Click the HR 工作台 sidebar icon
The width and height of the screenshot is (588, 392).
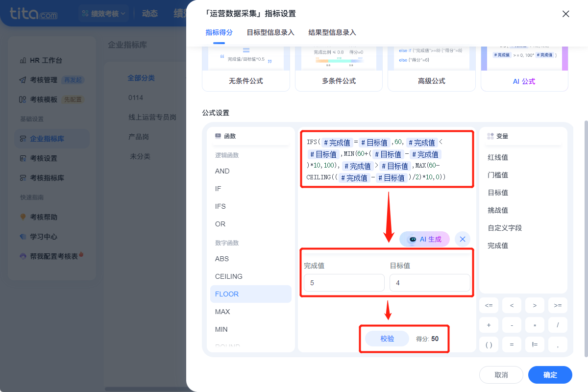pyautogui.click(x=23, y=60)
